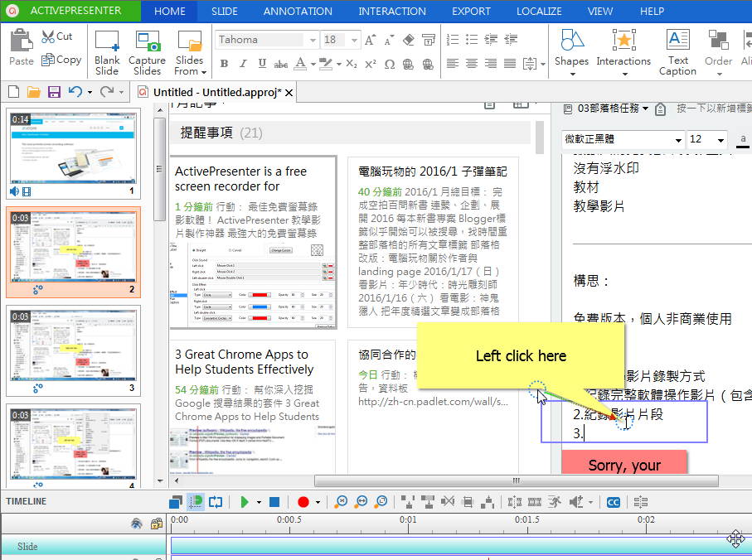Insert symbol with Omega icon
This screenshot has width=752, height=560.
click(x=390, y=64)
